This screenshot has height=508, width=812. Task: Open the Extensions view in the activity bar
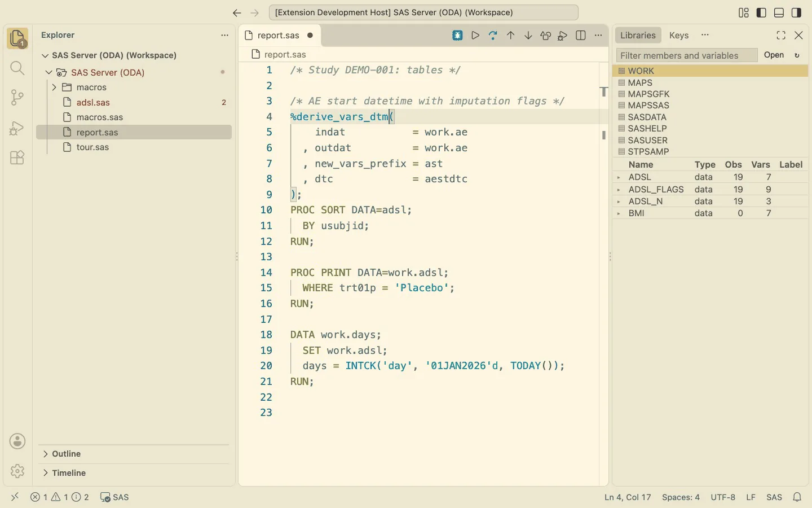(x=17, y=157)
